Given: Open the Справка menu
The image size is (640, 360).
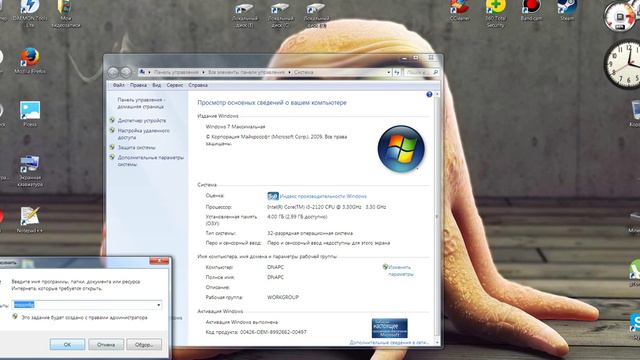Looking at the screenshot, I should pos(198,85).
